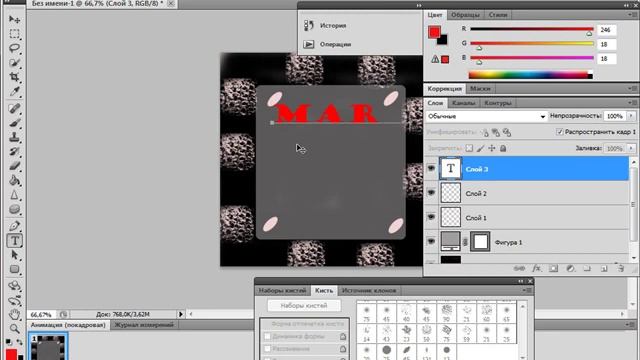Select the Brush tool
The width and height of the screenshot is (640, 360).
tap(14, 122)
